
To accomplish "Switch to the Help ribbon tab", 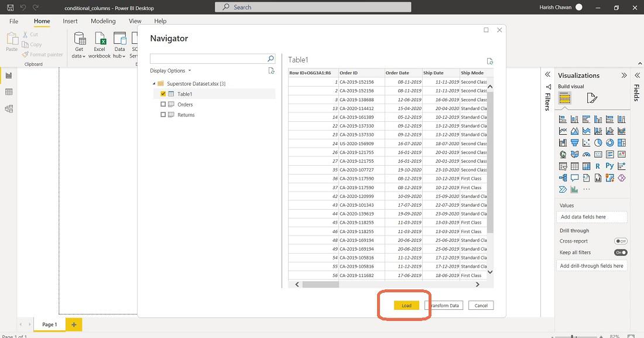I will point(160,21).
